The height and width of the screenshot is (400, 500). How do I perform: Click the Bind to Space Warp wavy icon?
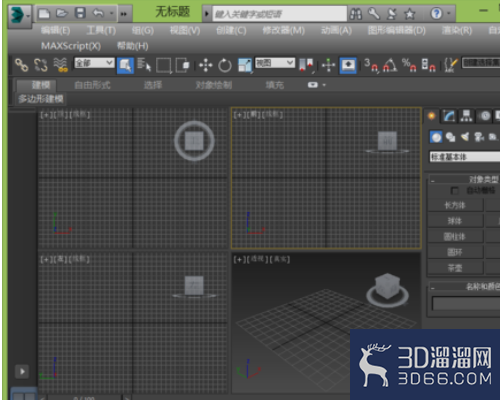point(60,65)
